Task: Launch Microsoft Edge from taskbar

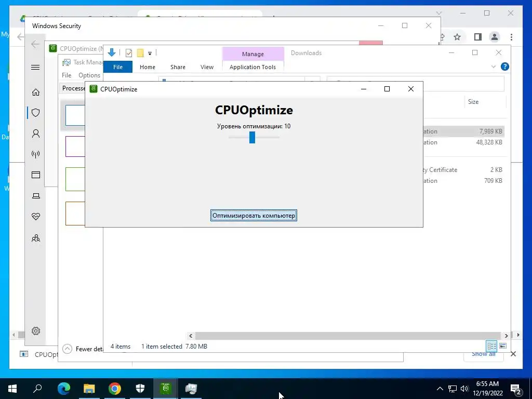Action: click(63, 389)
